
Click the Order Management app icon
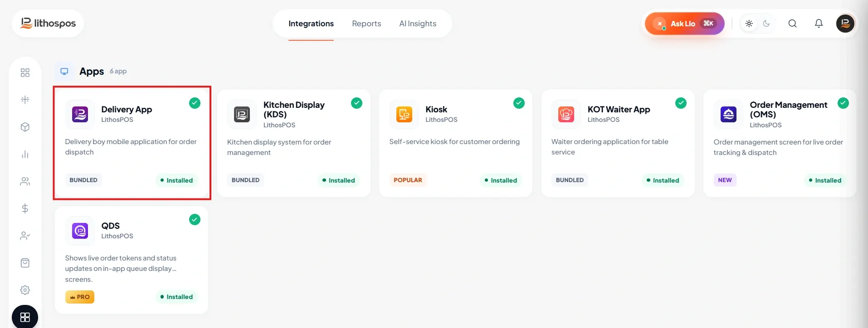click(728, 114)
